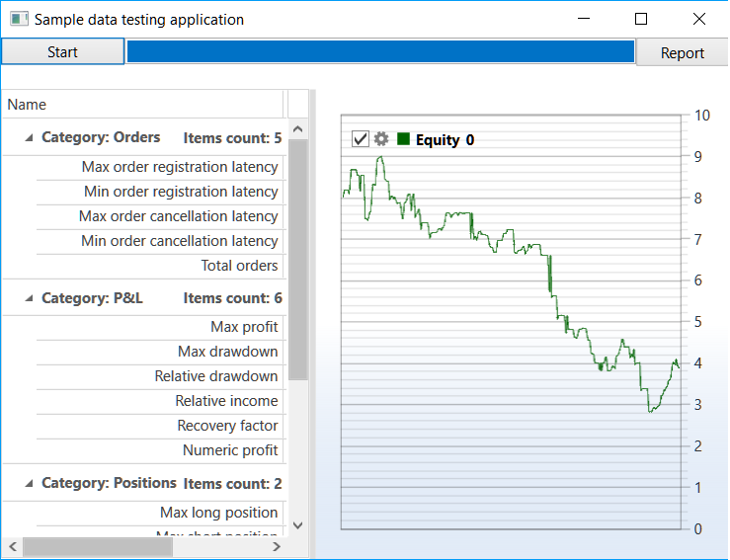
Task: Click the green Equity color swatch
Action: click(x=403, y=138)
